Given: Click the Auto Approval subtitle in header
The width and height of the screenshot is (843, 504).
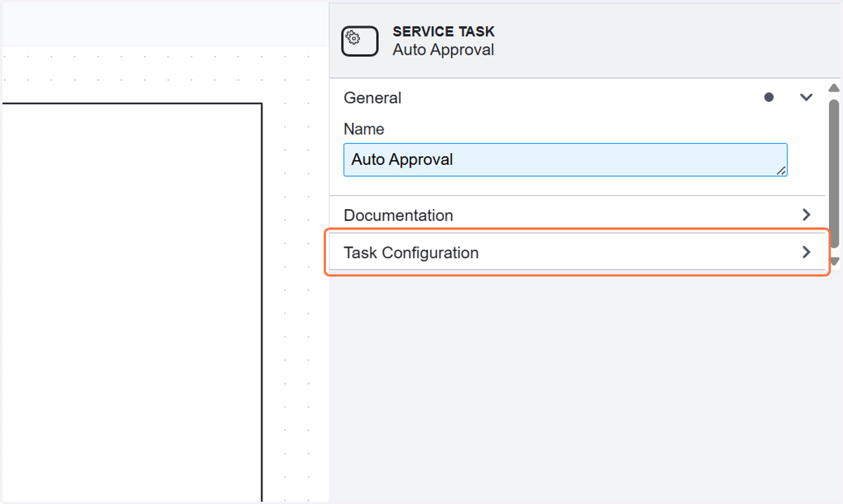Looking at the screenshot, I should click(x=443, y=50).
